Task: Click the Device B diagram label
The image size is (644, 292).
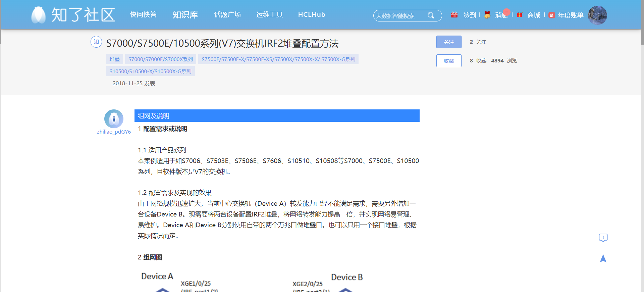Action: 347,277
